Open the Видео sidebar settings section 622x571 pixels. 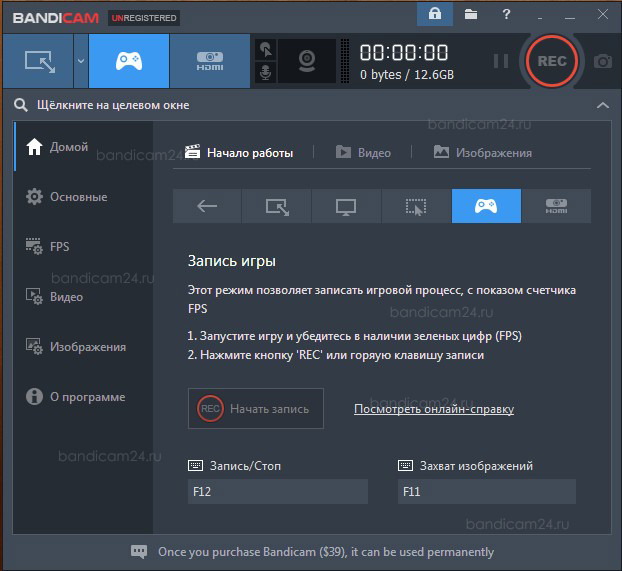83,297
